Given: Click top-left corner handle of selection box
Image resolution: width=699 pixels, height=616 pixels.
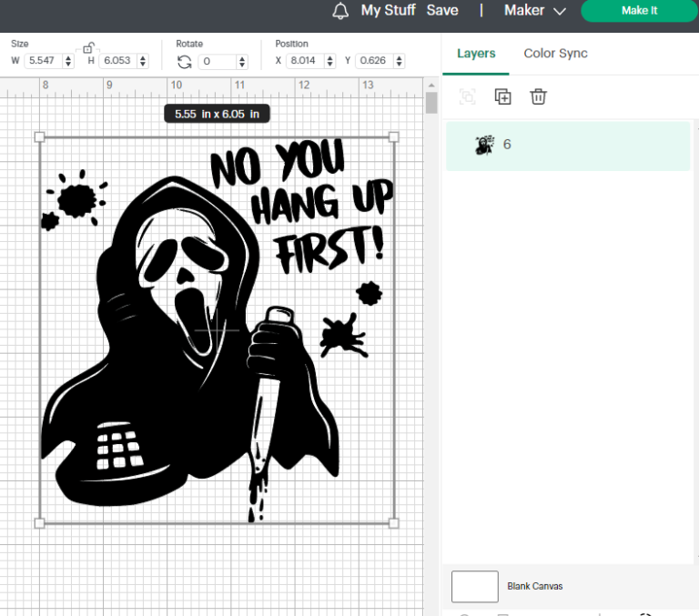Looking at the screenshot, I should [x=39, y=137].
